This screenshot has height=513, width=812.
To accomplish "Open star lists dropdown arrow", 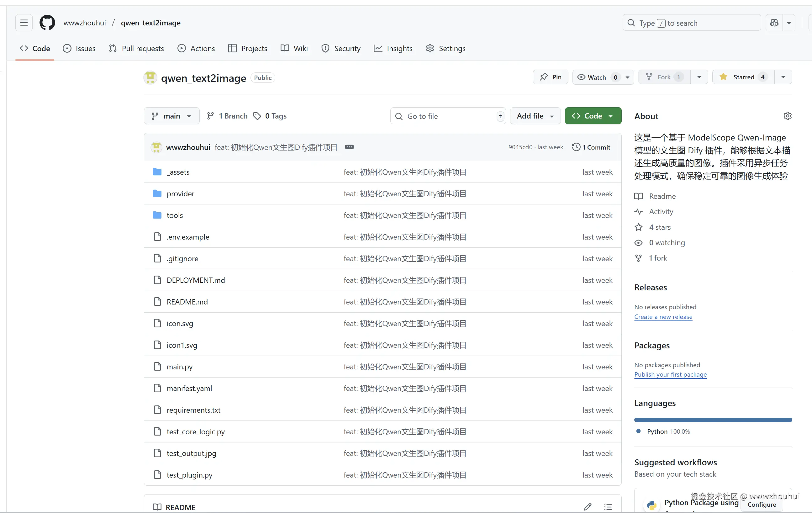I will click(783, 77).
